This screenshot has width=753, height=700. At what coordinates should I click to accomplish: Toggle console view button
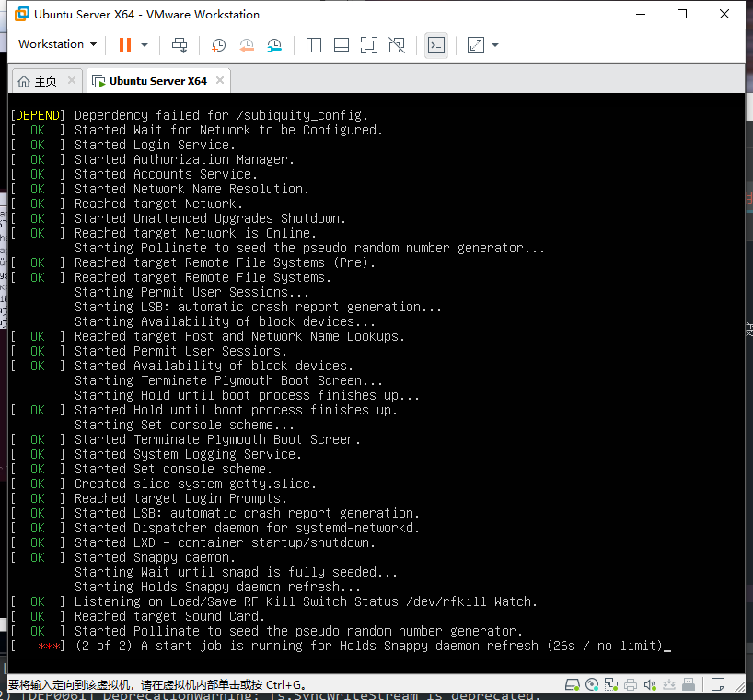[x=436, y=45]
